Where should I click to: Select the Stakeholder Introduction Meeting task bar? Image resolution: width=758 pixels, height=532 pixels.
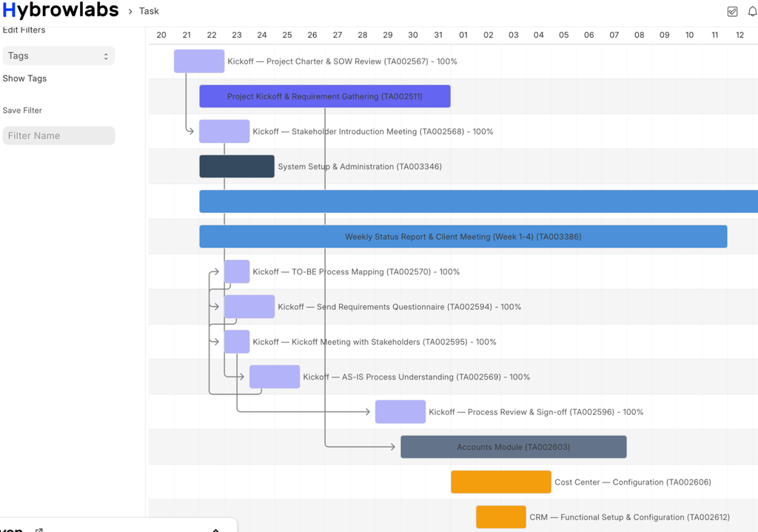224,132
